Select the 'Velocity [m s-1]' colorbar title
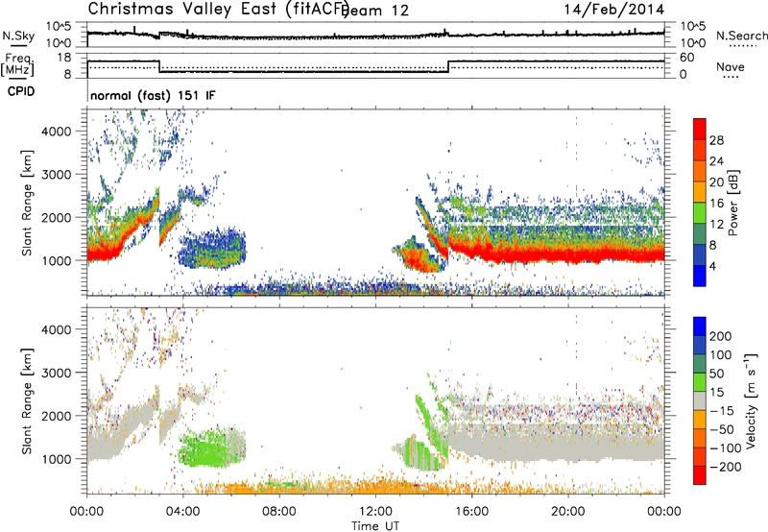This screenshot has width=768, height=532. tap(751, 400)
